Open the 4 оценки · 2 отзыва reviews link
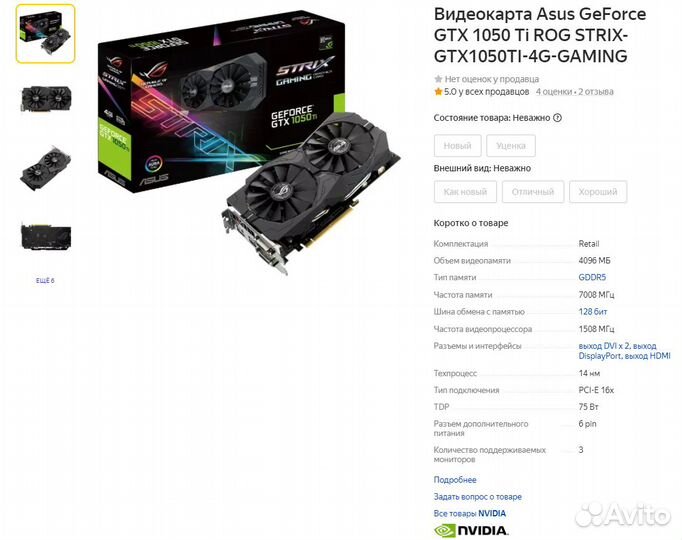Screen dimensions: 682x540 (x=575, y=92)
